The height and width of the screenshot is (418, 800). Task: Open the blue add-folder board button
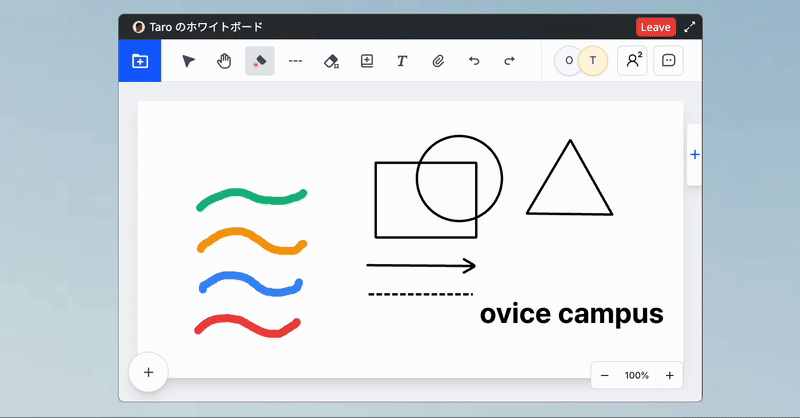pos(140,61)
